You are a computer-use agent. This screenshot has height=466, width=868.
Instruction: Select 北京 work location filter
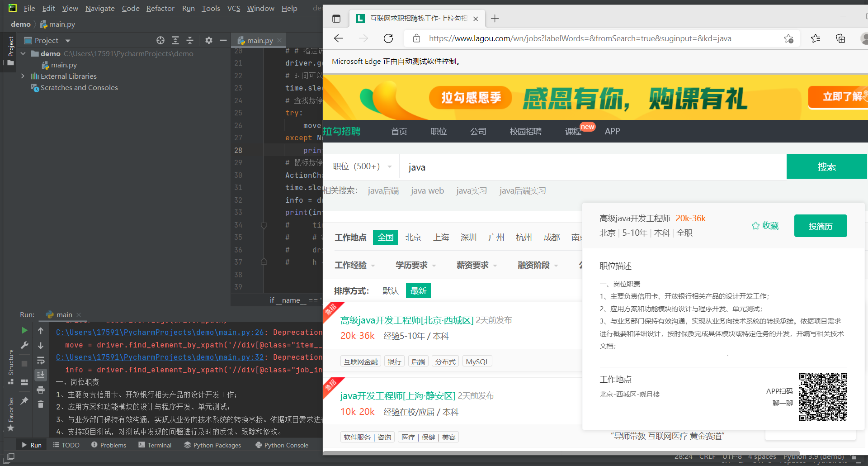click(413, 238)
